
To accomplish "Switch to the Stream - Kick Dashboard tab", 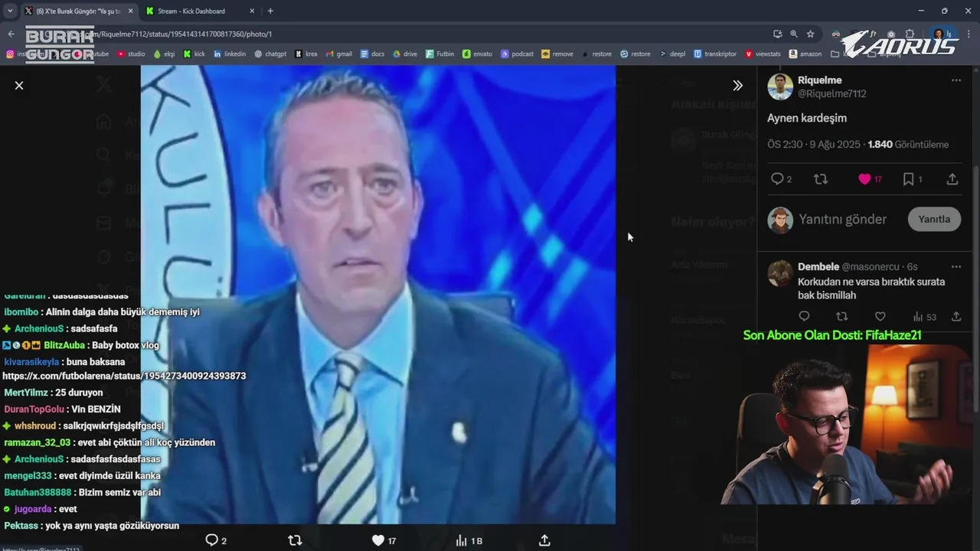I will point(198,11).
